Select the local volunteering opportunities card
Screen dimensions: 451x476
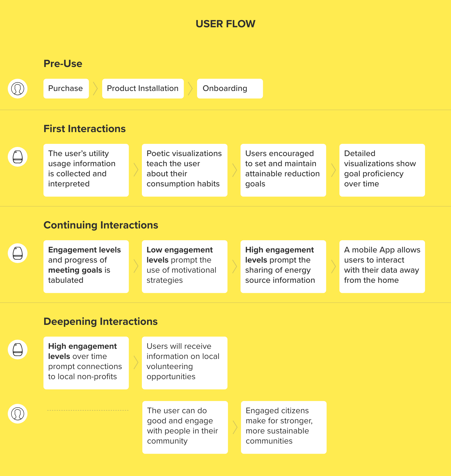click(x=185, y=363)
